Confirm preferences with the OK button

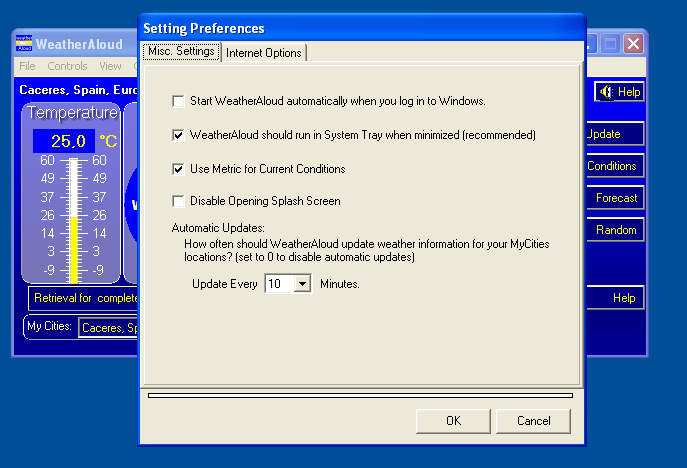(453, 421)
